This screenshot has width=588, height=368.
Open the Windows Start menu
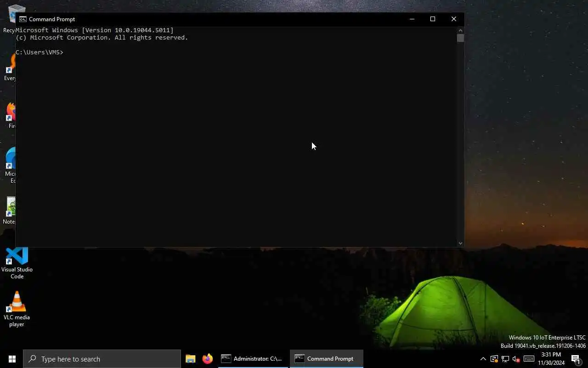pyautogui.click(x=12, y=359)
